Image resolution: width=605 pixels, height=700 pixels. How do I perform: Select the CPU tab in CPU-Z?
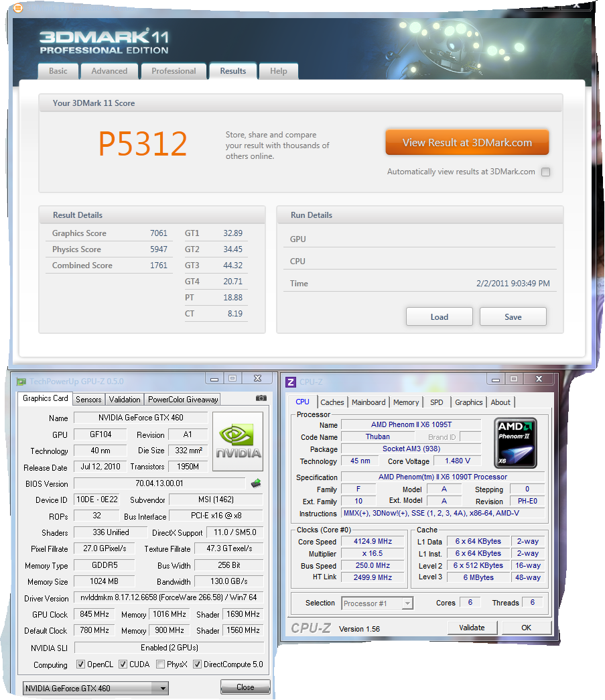pyautogui.click(x=303, y=402)
